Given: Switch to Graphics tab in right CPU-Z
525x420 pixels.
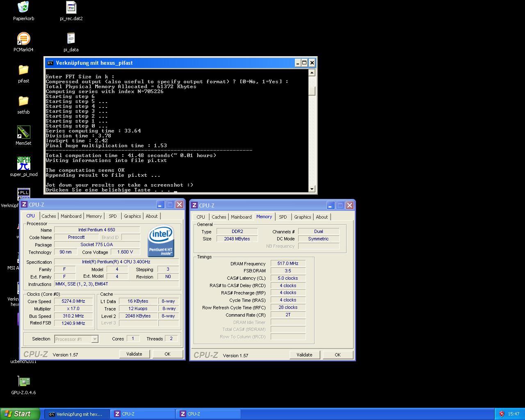Looking at the screenshot, I should [303, 217].
